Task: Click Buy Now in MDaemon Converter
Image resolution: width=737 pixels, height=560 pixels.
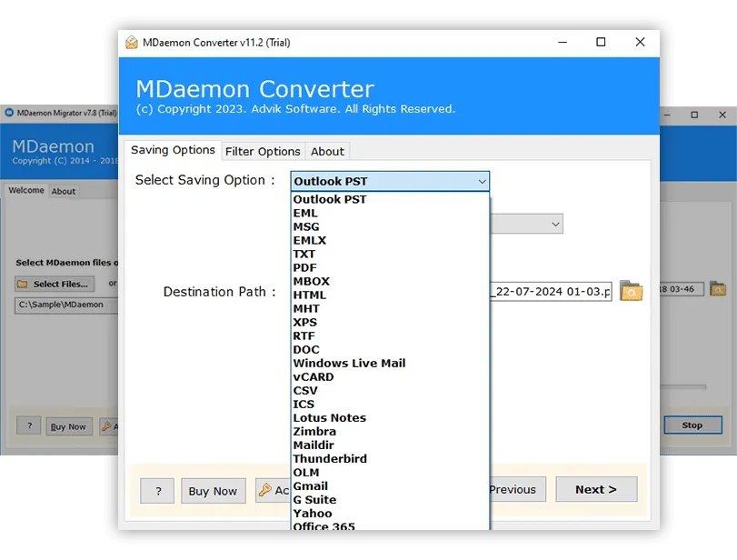Action: (213, 491)
